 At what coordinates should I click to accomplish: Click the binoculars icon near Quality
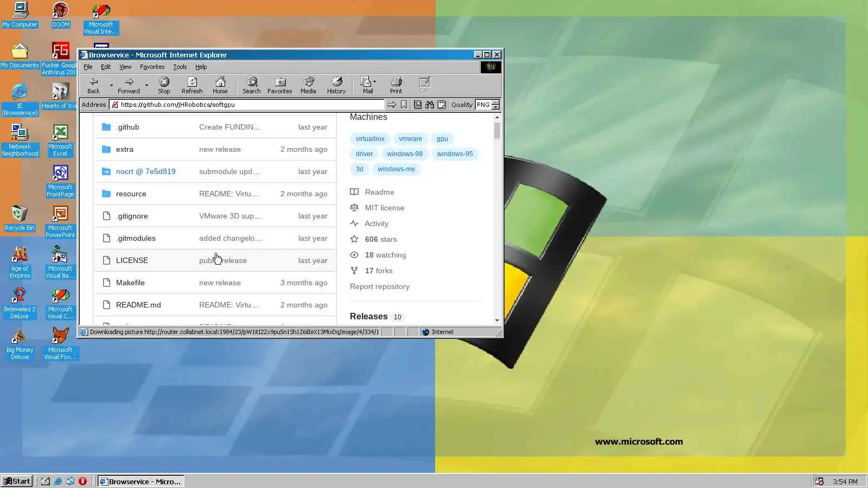click(430, 105)
